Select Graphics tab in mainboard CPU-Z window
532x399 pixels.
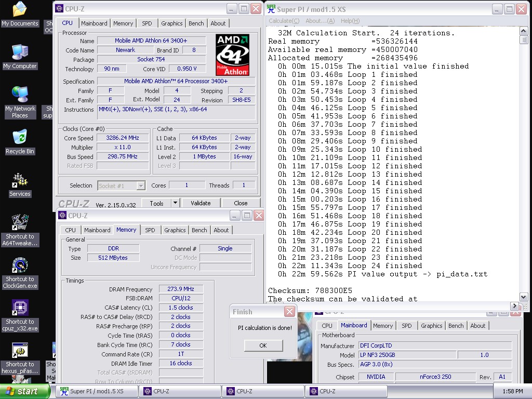[431, 326]
